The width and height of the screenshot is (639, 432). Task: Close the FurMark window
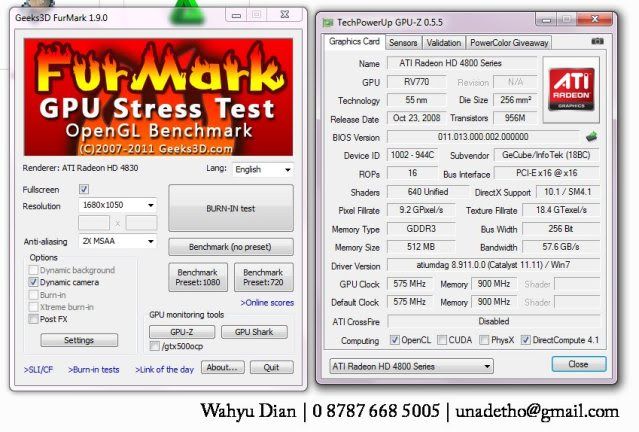coord(285,15)
